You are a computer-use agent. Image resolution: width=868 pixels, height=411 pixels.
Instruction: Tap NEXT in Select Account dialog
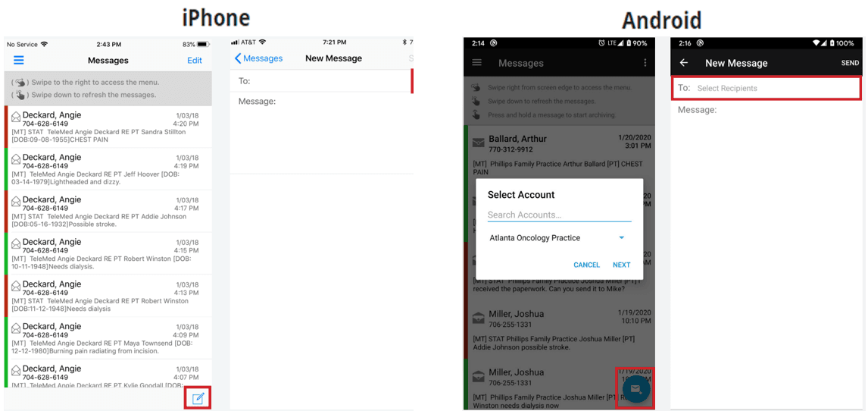(621, 265)
